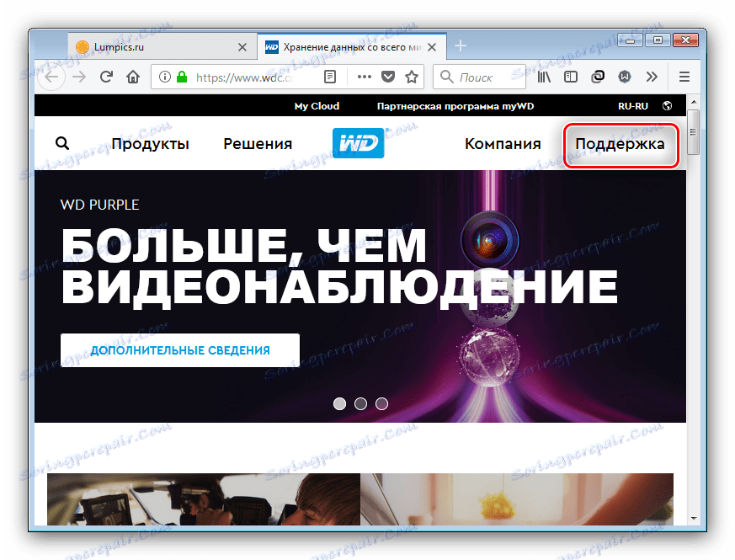Click the hexagon W extension icon
Viewport: 735px width, 560px height.
[x=625, y=77]
